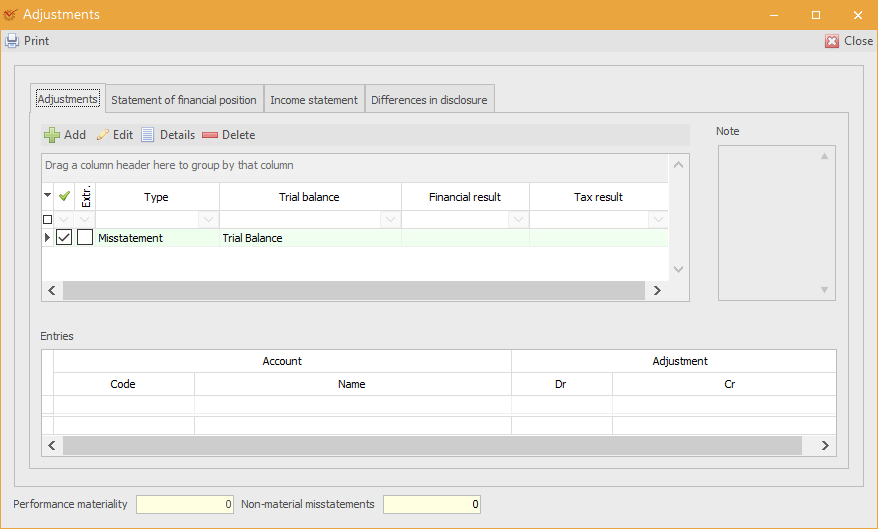Click the Account band header
The height and width of the screenshot is (529, 878).
(x=282, y=361)
